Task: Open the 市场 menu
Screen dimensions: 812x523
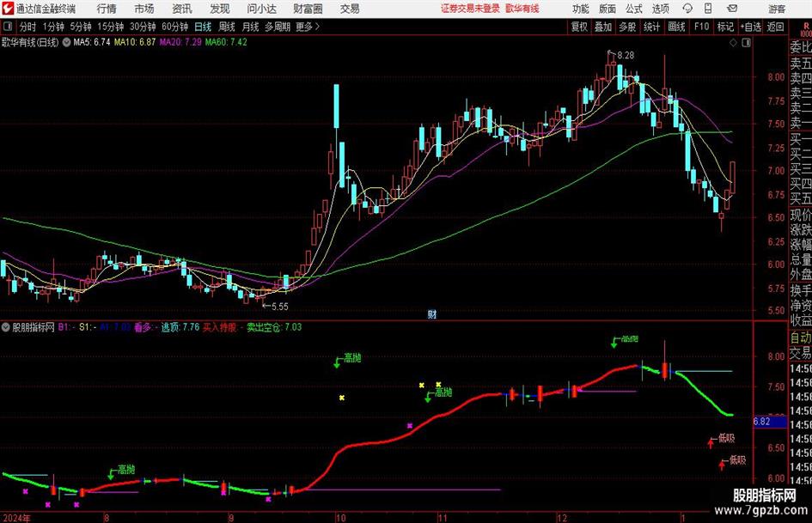Action: pos(144,9)
